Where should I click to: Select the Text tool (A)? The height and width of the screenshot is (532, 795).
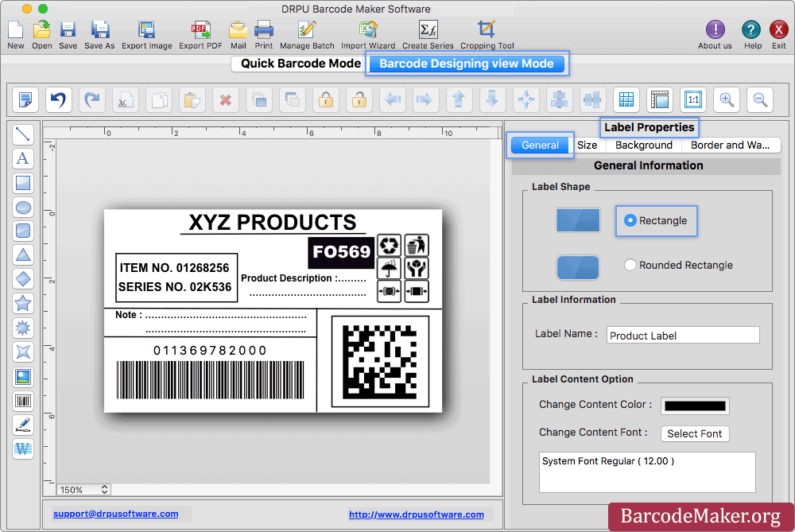tap(23, 159)
